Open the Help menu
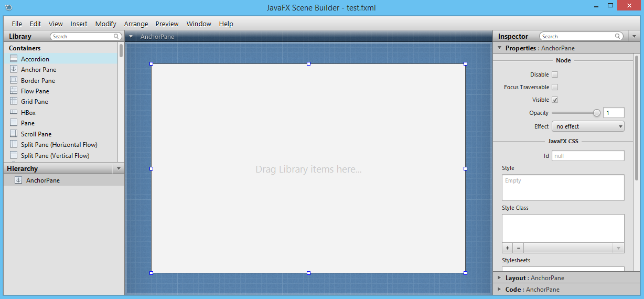The width and height of the screenshot is (644, 299). (226, 24)
